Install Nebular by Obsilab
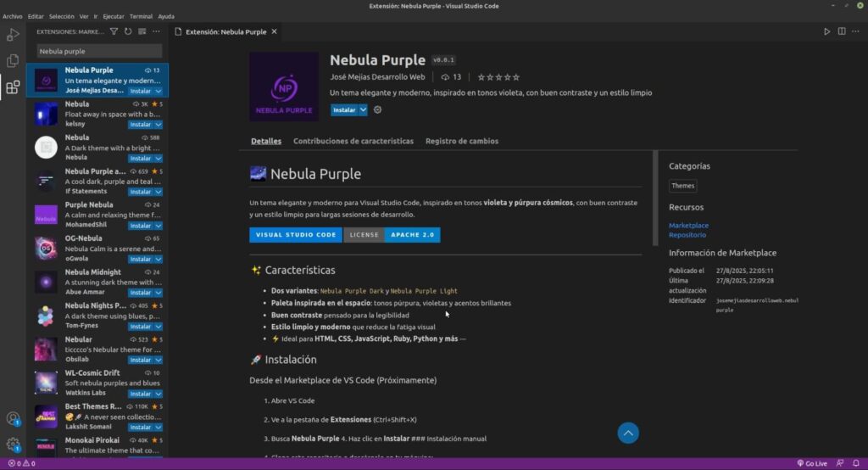This screenshot has height=470, width=868. tap(141, 360)
